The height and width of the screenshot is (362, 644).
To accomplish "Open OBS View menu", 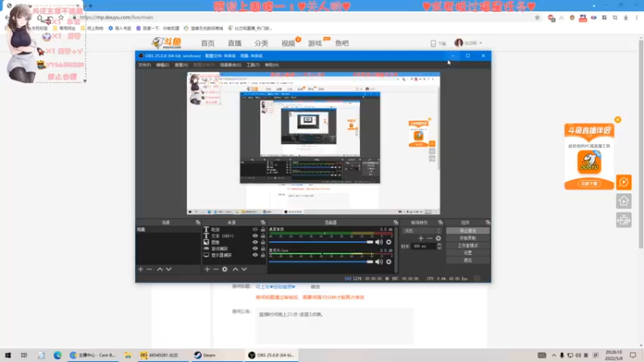I will click(181, 65).
